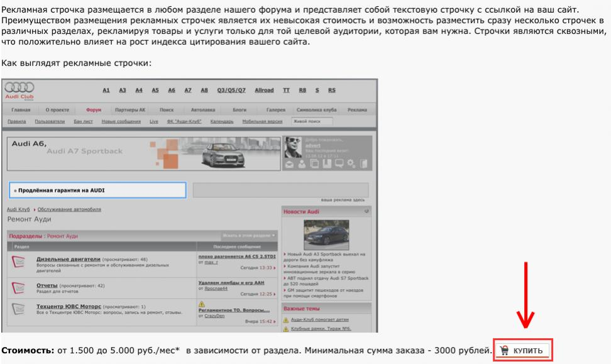Viewport: 611px width, 364px height.
Task: Select the Allroad model link
Action: point(264,90)
